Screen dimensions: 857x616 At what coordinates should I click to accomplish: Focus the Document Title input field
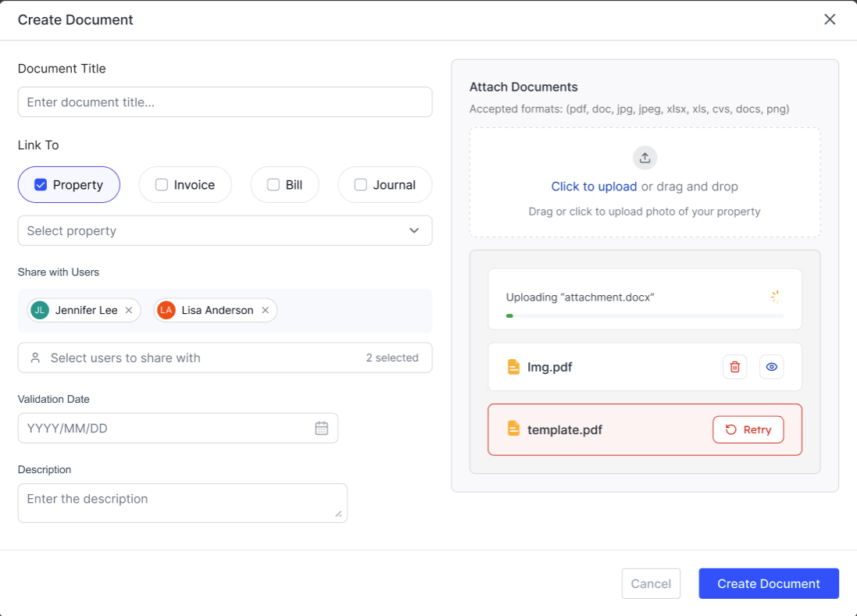(x=225, y=102)
